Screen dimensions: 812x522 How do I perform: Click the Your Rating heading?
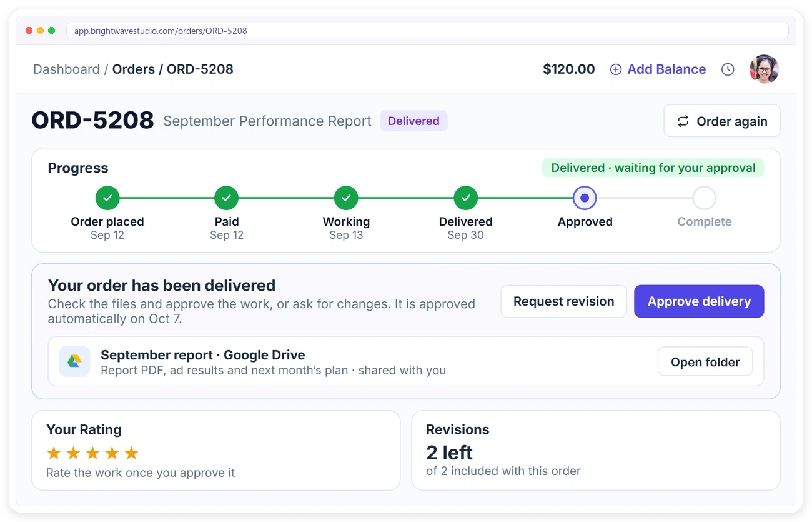[x=84, y=429]
